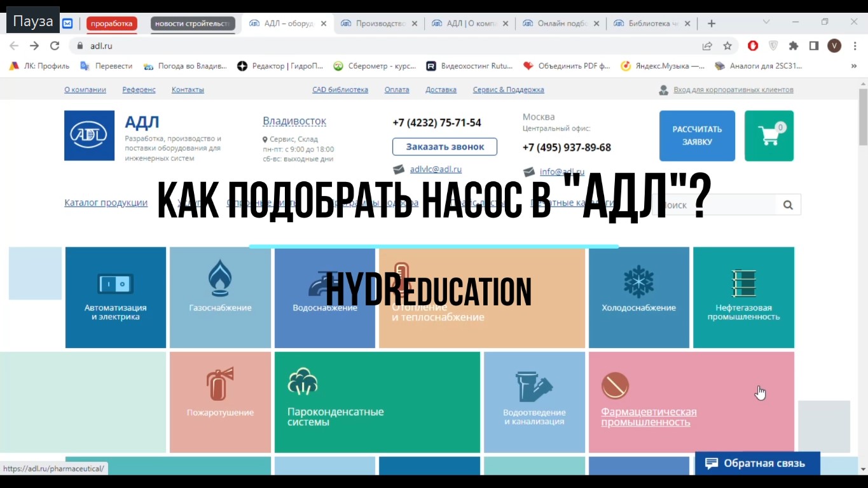Open a new browser tab
Viewport: 868px width, 488px height.
click(x=712, y=24)
